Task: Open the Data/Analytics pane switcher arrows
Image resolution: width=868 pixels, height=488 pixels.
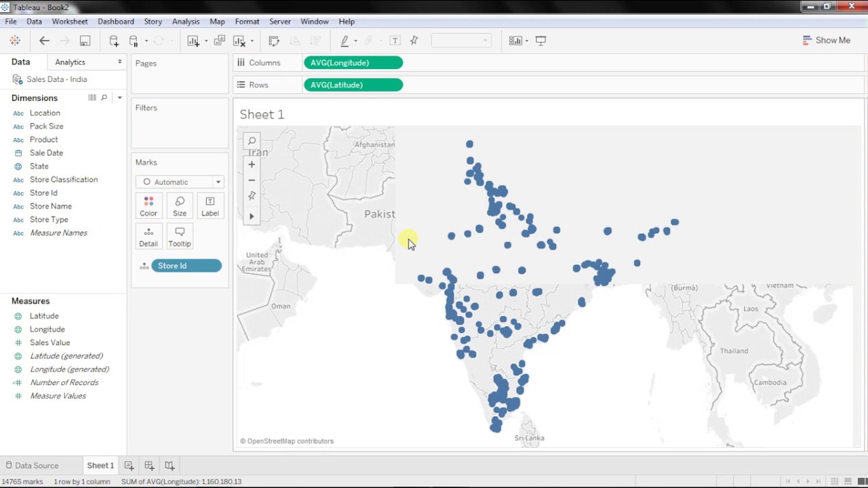Action: click(x=119, y=62)
